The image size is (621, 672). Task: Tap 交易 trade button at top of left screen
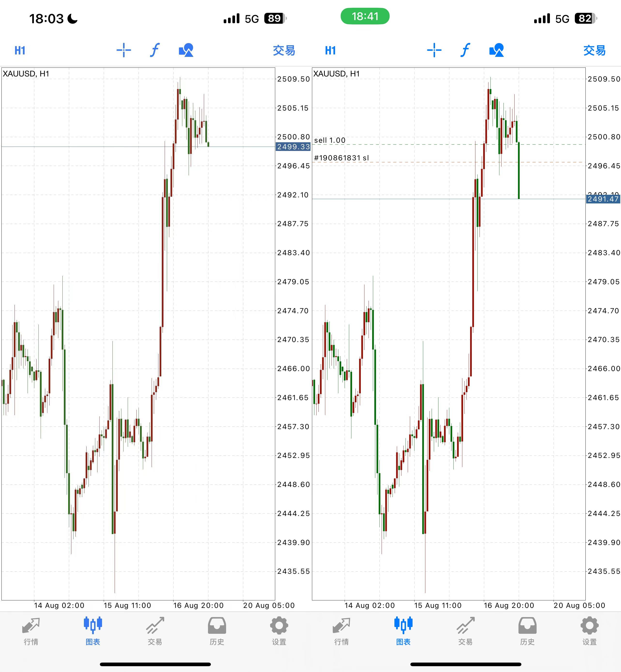pos(284,50)
